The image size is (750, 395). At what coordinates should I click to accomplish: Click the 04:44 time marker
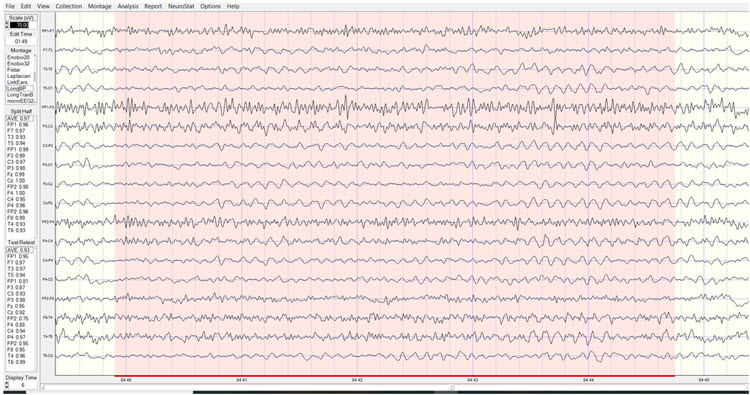click(588, 380)
